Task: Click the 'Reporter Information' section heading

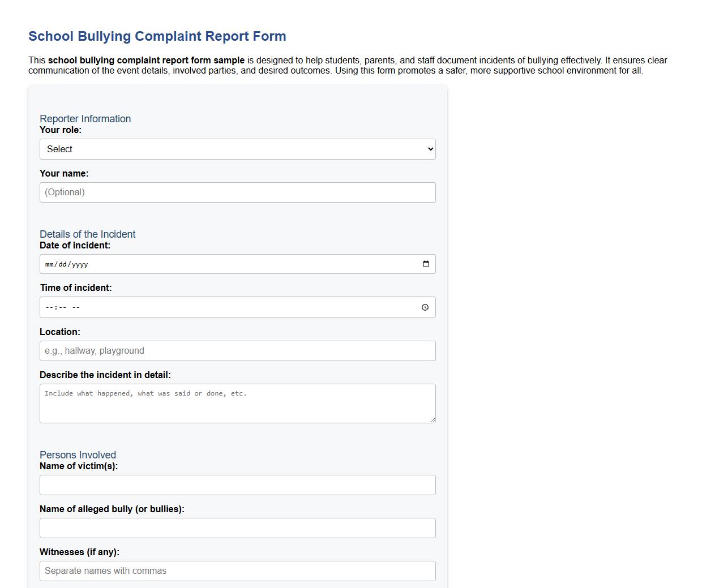Action: pyautogui.click(x=85, y=119)
